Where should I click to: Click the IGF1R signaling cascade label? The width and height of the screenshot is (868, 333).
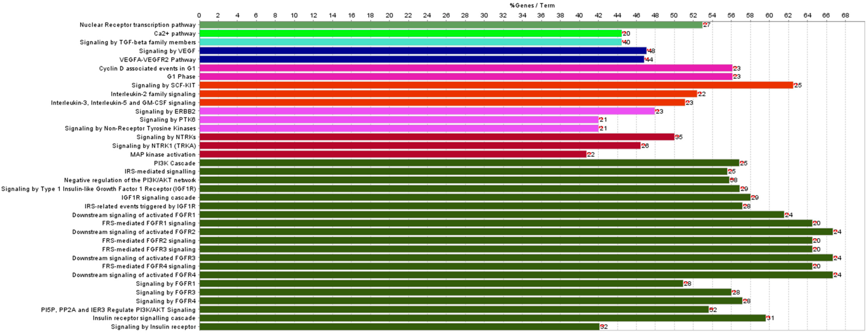tap(158, 197)
